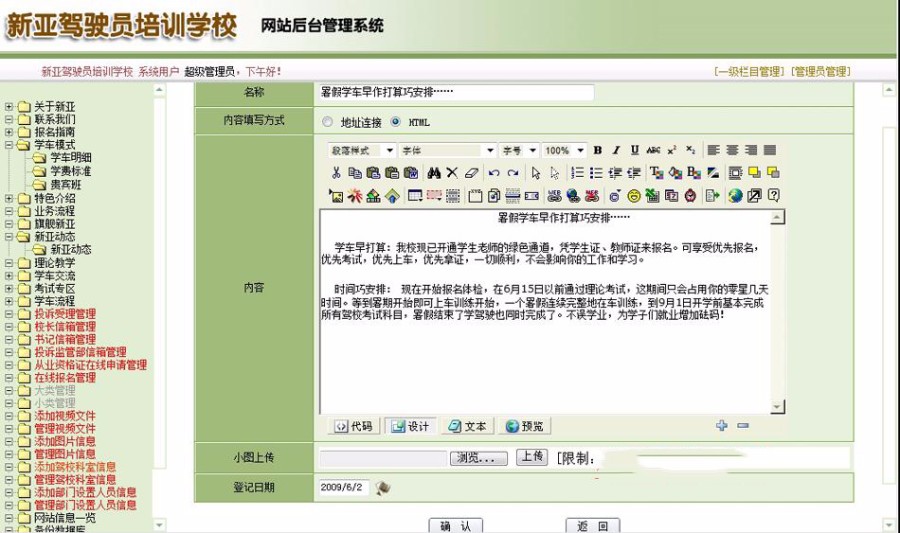
Task: Set bold text background color
Action: click(x=694, y=173)
